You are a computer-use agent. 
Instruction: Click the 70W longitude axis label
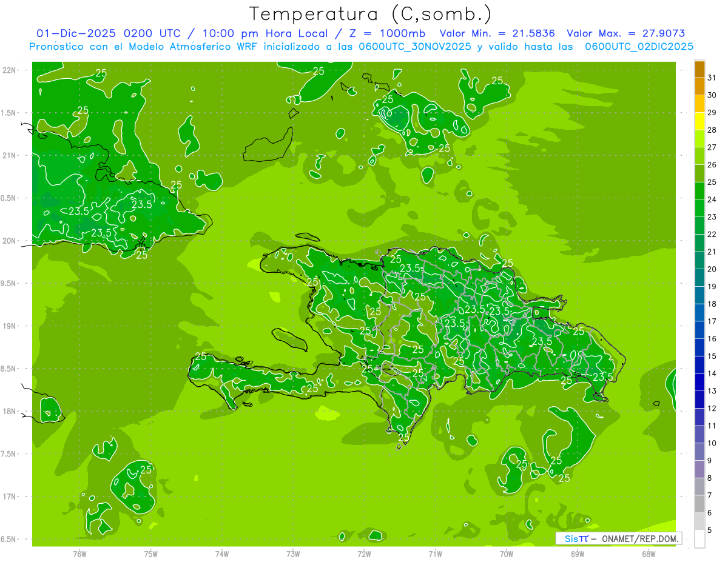(x=507, y=554)
